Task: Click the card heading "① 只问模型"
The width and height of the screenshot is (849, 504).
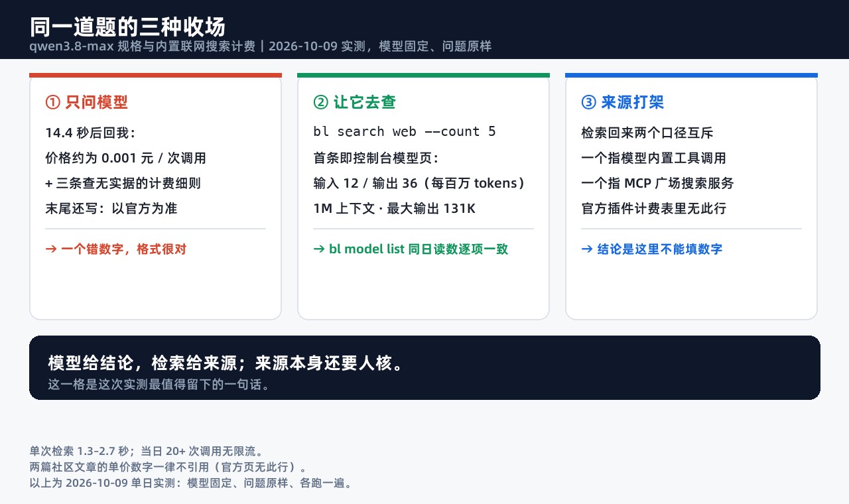Action: coord(86,102)
